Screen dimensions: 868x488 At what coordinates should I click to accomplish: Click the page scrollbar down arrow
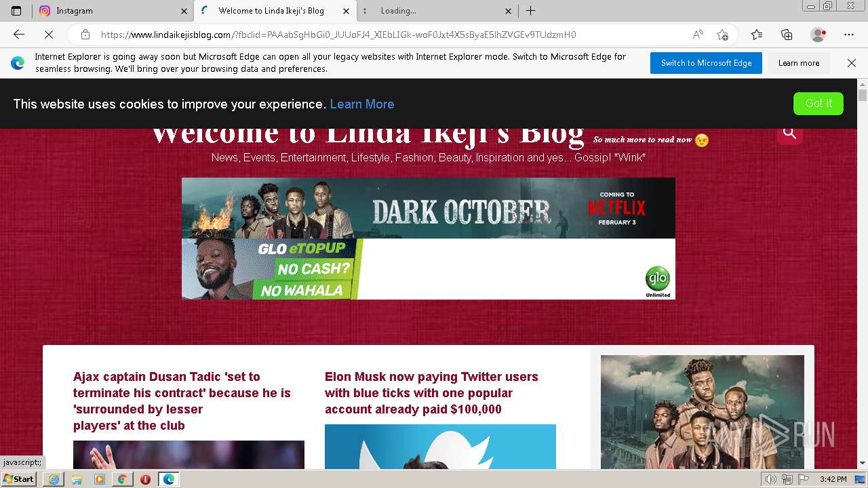pyautogui.click(x=863, y=464)
